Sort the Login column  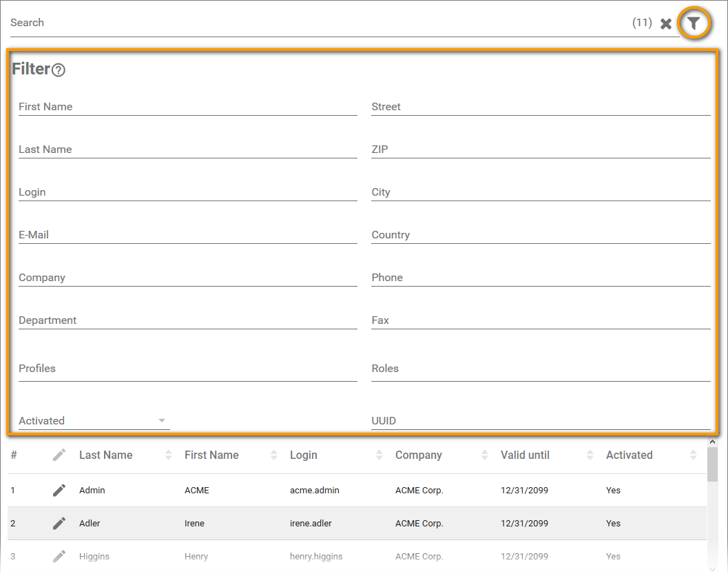(379, 455)
